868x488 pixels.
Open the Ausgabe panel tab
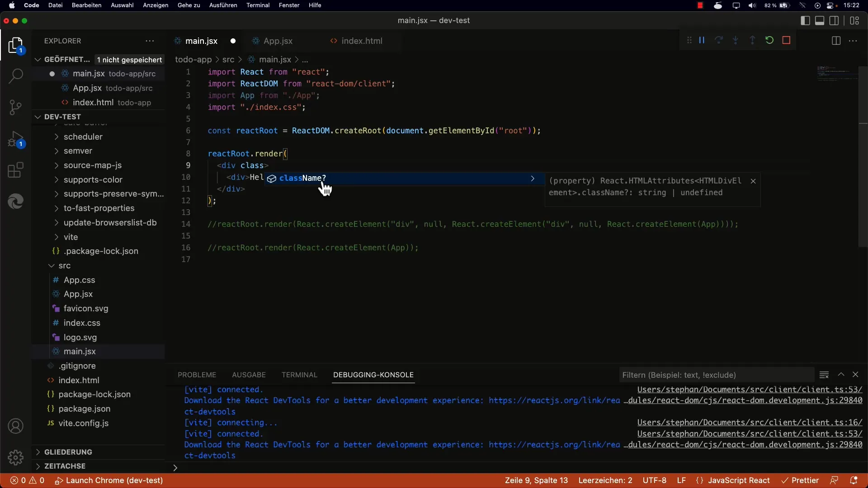point(249,375)
